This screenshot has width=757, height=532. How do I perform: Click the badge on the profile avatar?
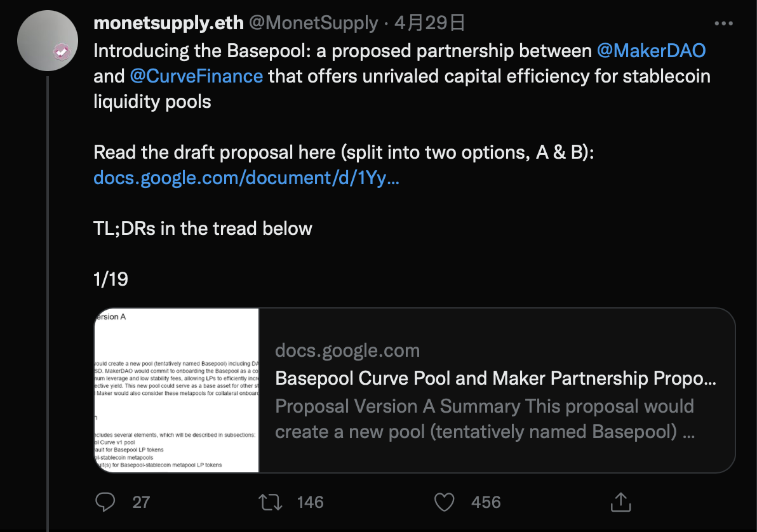click(62, 51)
